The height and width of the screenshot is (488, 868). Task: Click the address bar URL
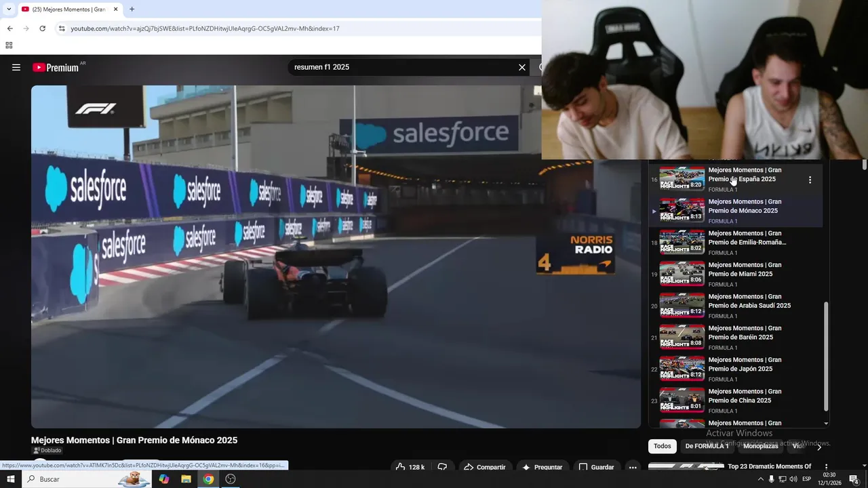(205, 28)
